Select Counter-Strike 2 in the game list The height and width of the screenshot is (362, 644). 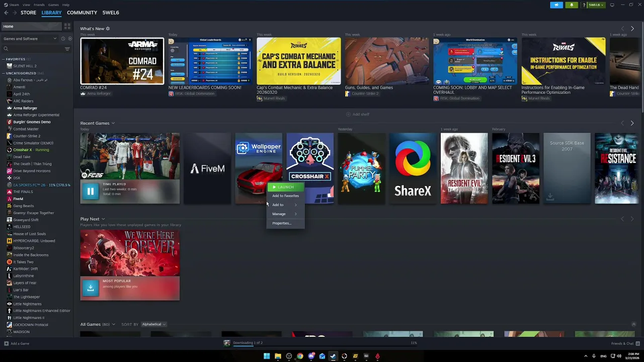tap(27, 136)
